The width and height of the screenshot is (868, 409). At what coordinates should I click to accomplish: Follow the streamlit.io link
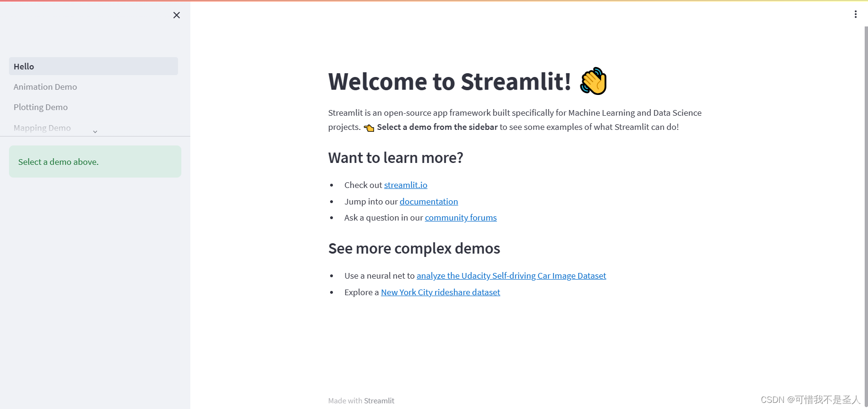point(406,185)
